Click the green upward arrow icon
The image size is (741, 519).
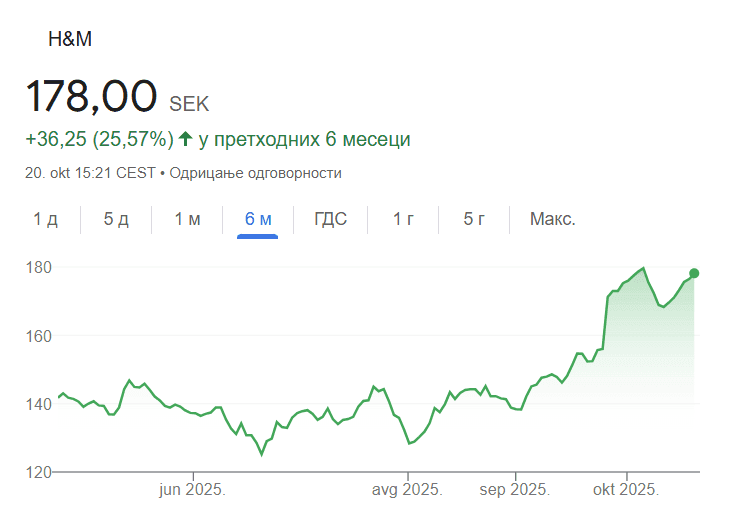(x=185, y=138)
